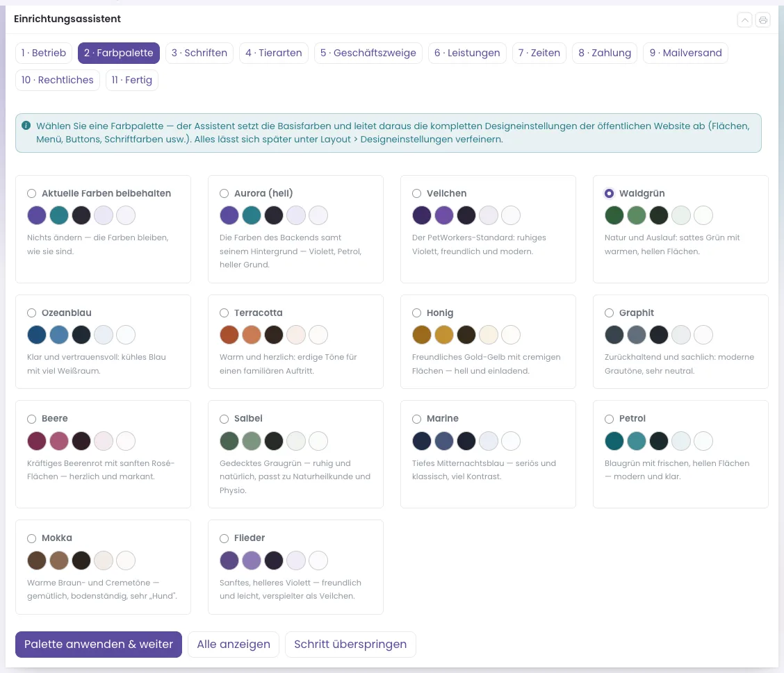
Task: Click the berry-red first swatch of Beere
Action: pos(37,440)
